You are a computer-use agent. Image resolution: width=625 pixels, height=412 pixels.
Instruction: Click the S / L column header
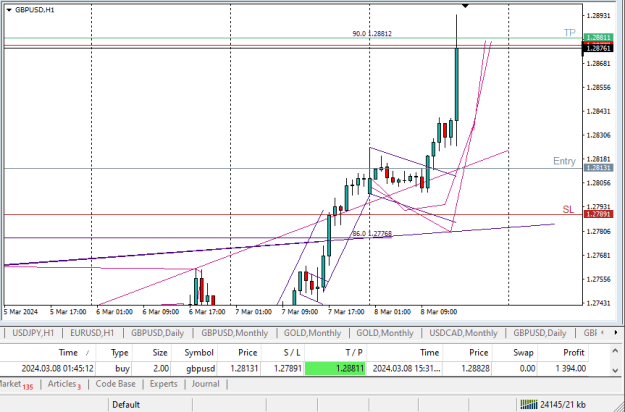click(292, 353)
